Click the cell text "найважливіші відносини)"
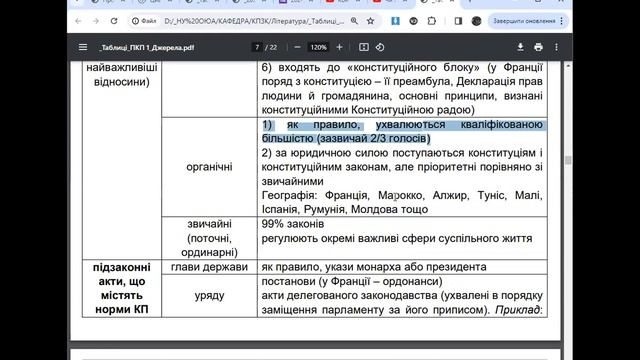Viewport: 640px width, 360px height. click(x=122, y=74)
